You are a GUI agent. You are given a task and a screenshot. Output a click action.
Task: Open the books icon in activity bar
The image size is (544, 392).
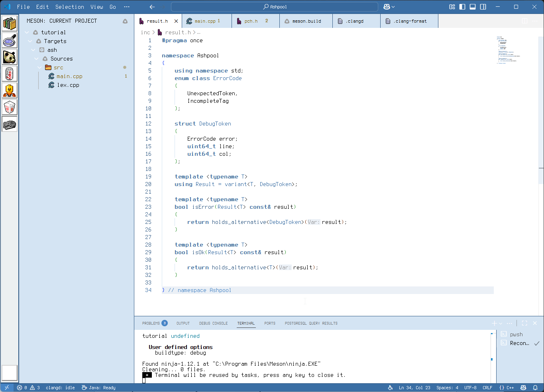coord(10,24)
